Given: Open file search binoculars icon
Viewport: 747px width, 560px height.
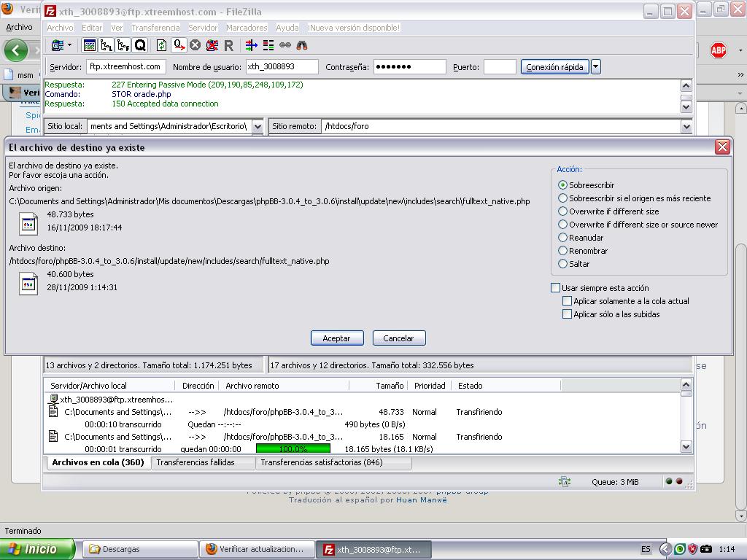Looking at the screenshot, I should tap(302, 45).
